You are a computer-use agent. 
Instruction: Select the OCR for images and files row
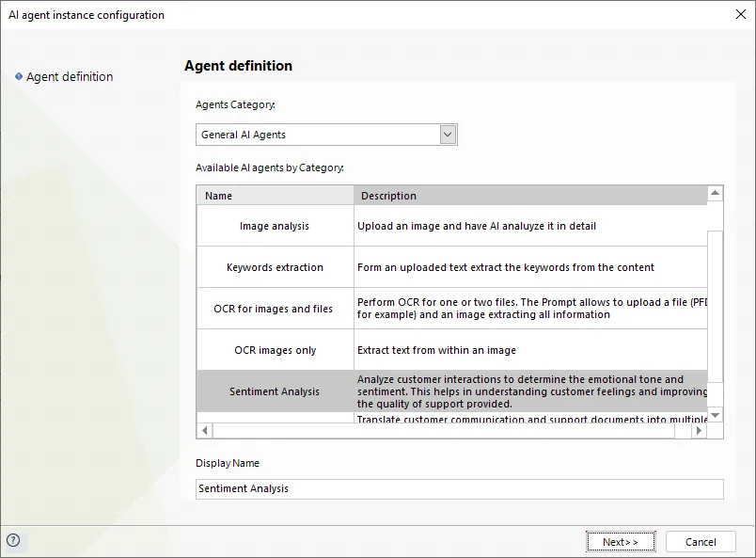click(451, 309)
